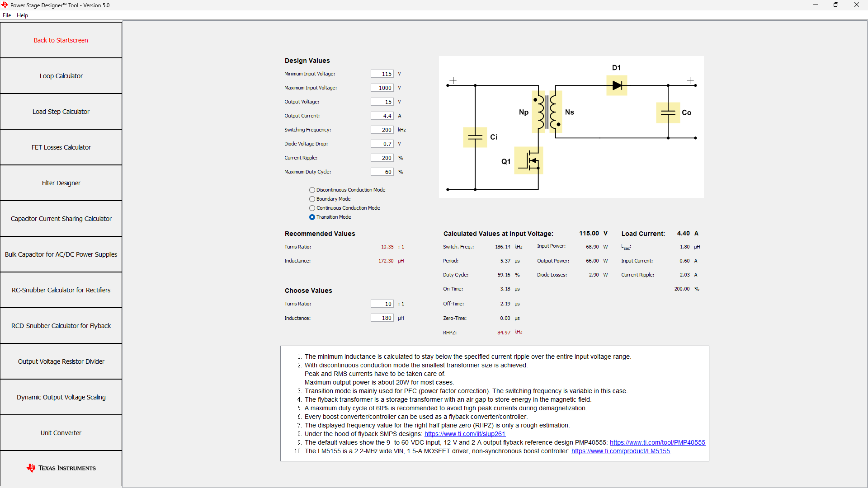868x488 pixels.
Task: Open the PMP40555 reference design link
Action: pyautogui.click(x=657, y=443)
